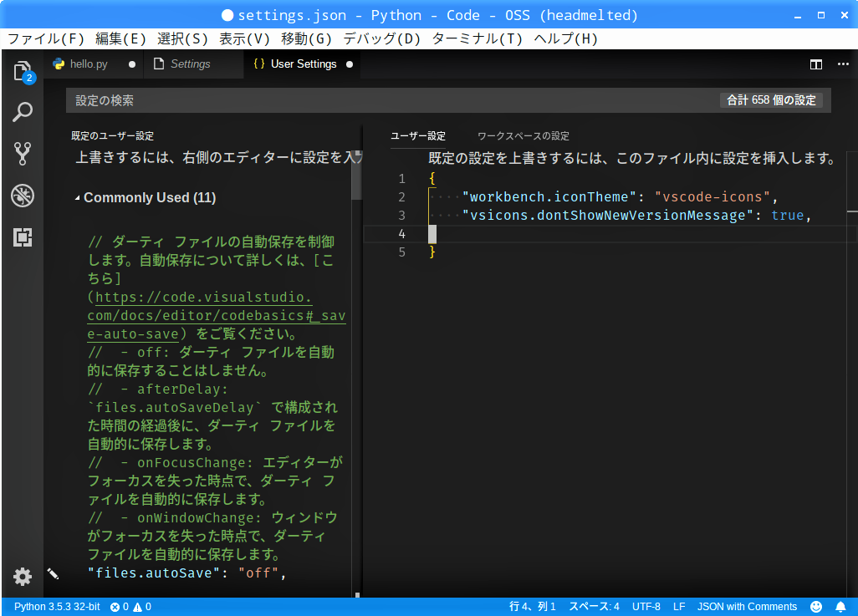858x616 pixels.
Task: Click the 合計 658 個の設定 badge
Action: click(x=771, y=100)
